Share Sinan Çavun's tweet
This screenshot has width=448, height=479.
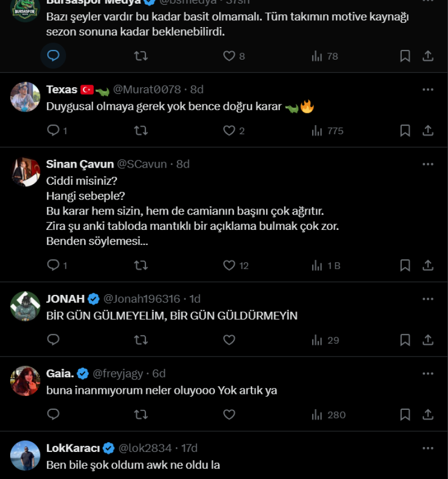(428, 265)
